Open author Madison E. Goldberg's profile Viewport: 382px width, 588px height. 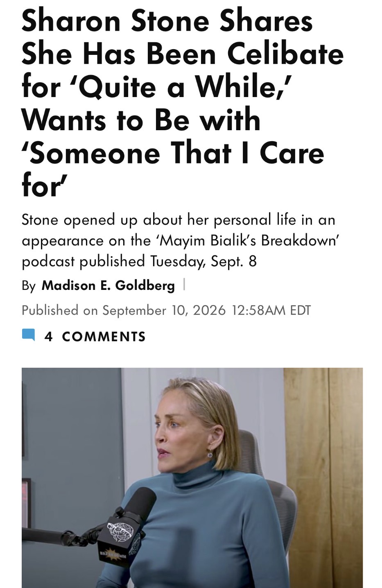coord(108,285)
